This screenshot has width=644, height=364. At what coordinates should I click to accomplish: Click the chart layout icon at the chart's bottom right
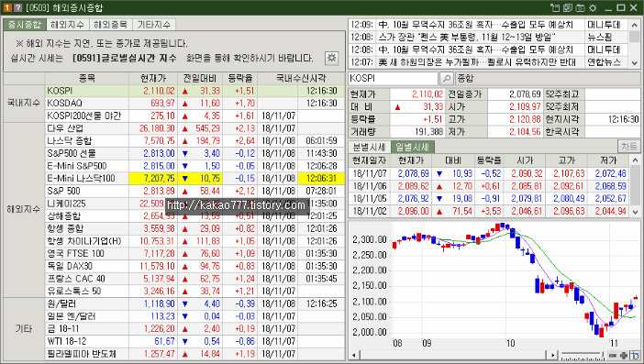tap(635, 356)
